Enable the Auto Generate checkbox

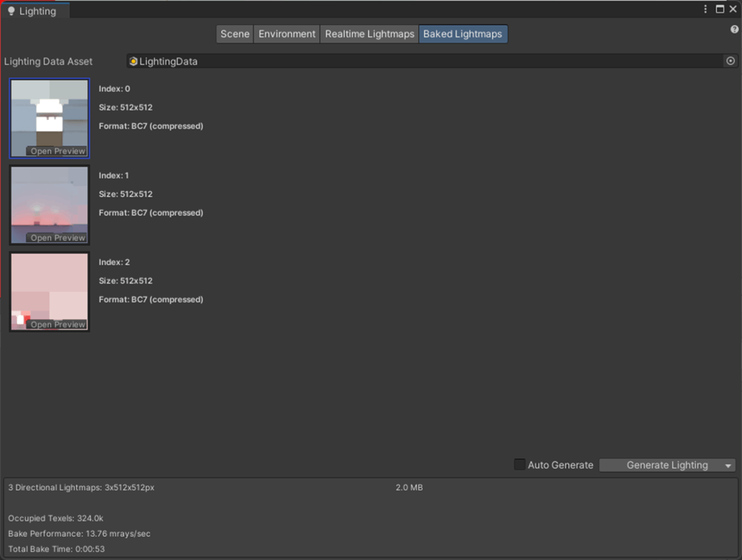519,465
